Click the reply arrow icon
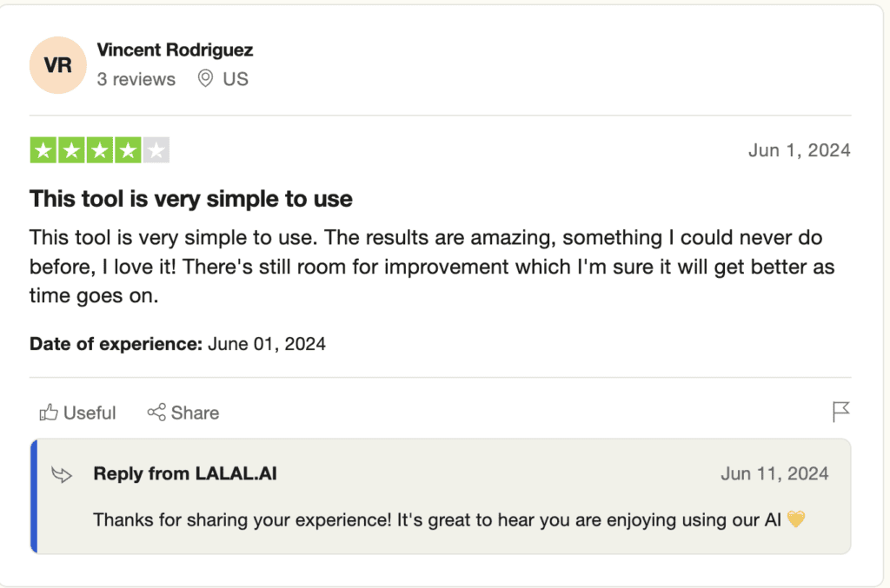This screenshot has width=890, height=588. coord(62,474)
